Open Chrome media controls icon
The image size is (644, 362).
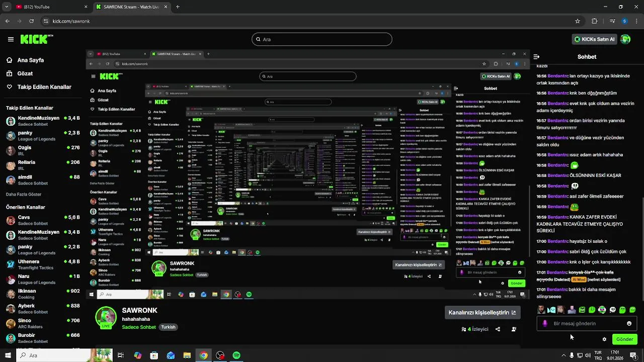(612, 21)
